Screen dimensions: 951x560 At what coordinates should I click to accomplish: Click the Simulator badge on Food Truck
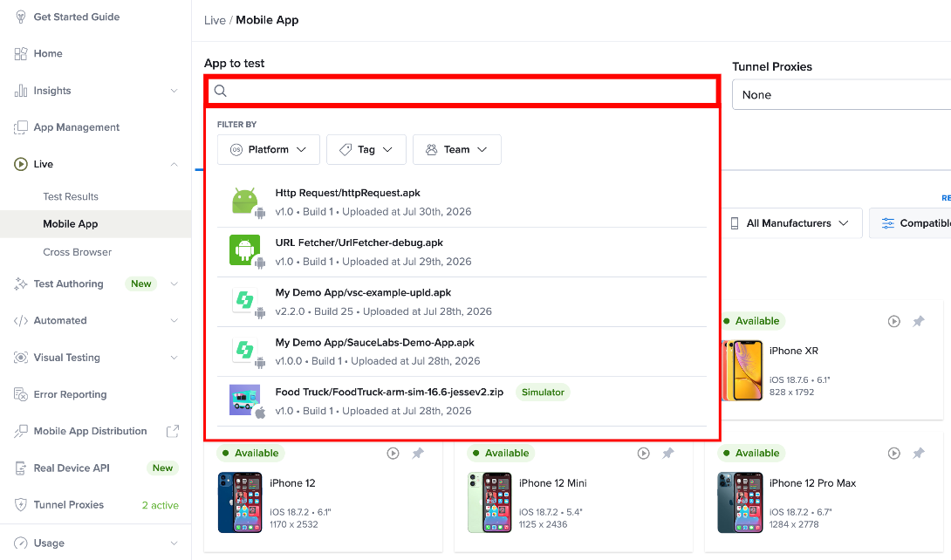coord(543,393)
